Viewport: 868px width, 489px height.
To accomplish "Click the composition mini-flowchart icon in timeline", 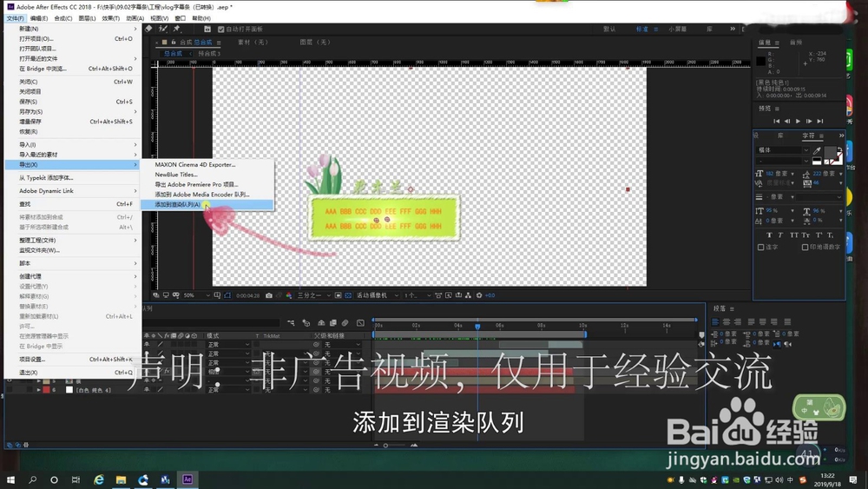I will coord(291,323).
